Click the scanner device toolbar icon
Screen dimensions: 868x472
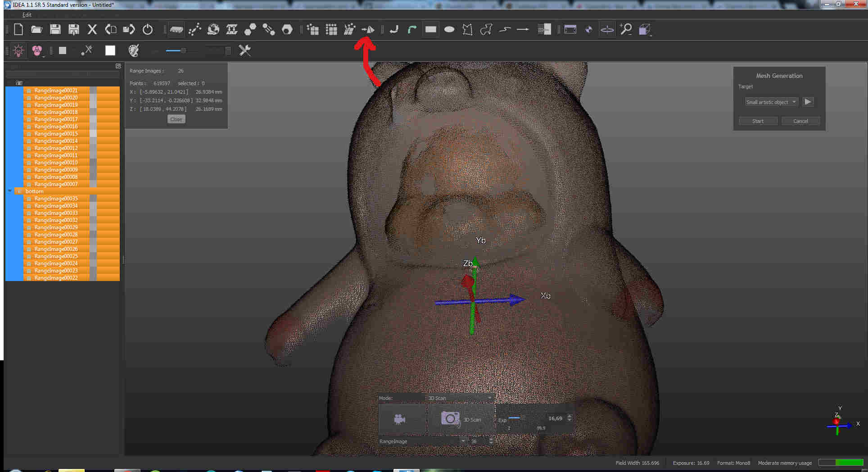point(176,30)
